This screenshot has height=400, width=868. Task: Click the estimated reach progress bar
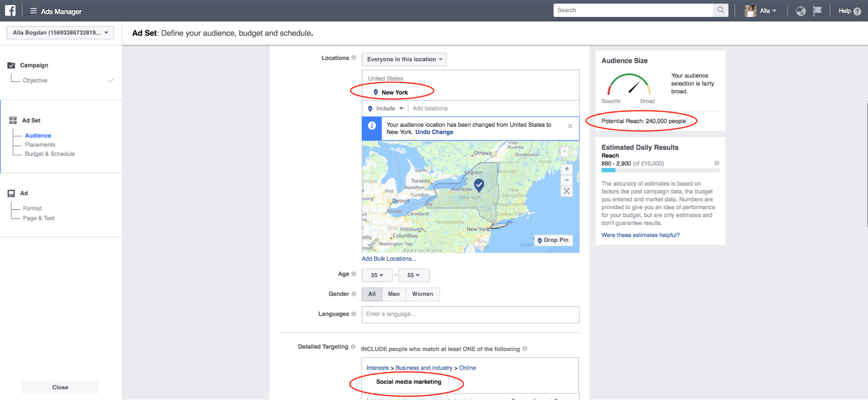pyautogui.click(x=660, y=170)
